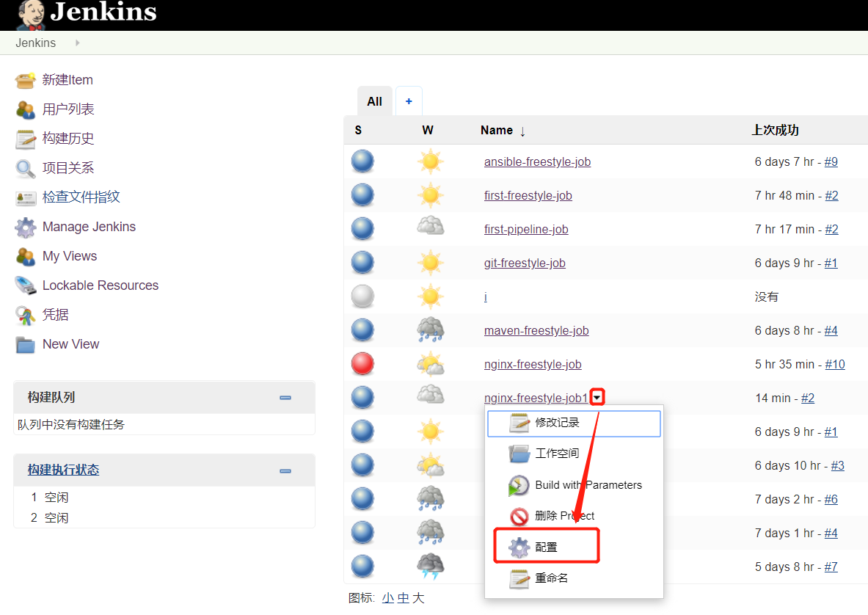Open the ansible-freestyle-job link

tap(537, 161)
